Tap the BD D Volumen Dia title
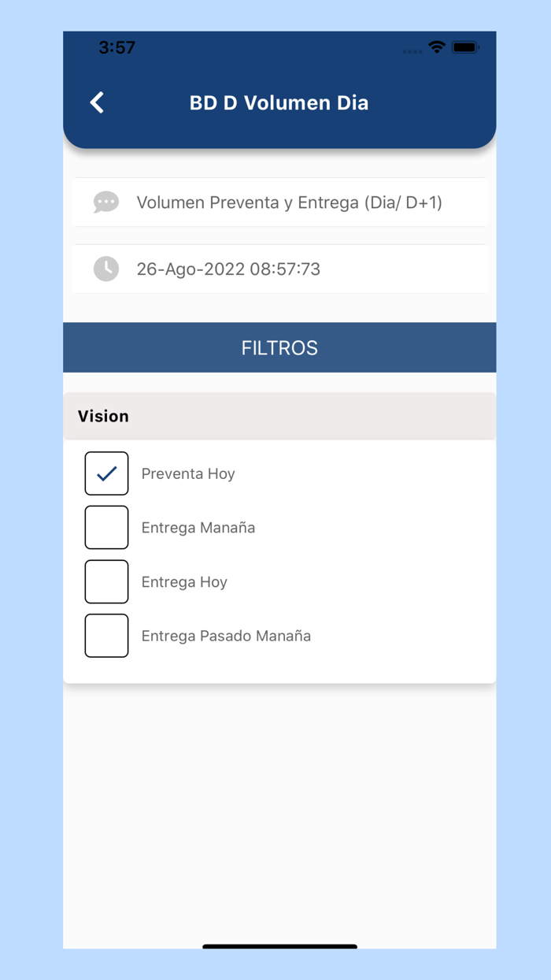Screen dimensions: 551x980 pos(278,102)
